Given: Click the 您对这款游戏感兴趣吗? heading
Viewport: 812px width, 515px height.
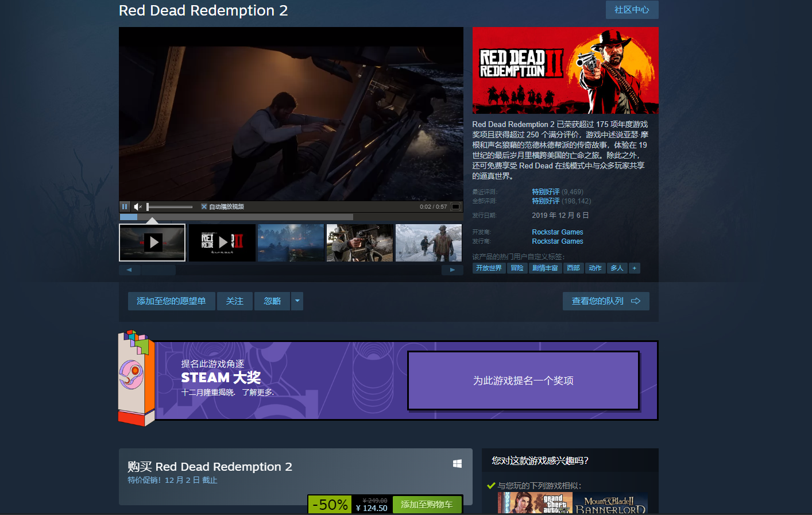Looking at the screenshot, I should click(x=540, y=460).
